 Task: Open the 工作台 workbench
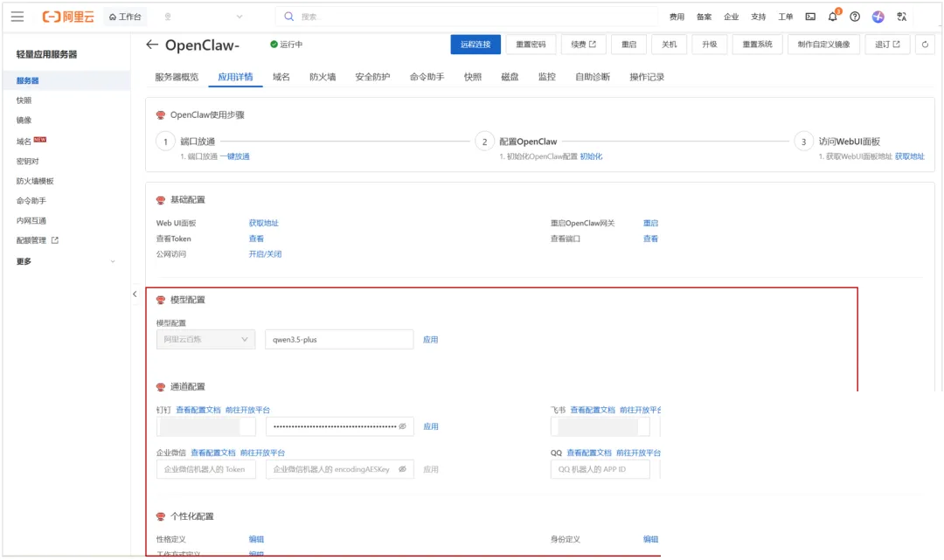(x=125, y=17)
